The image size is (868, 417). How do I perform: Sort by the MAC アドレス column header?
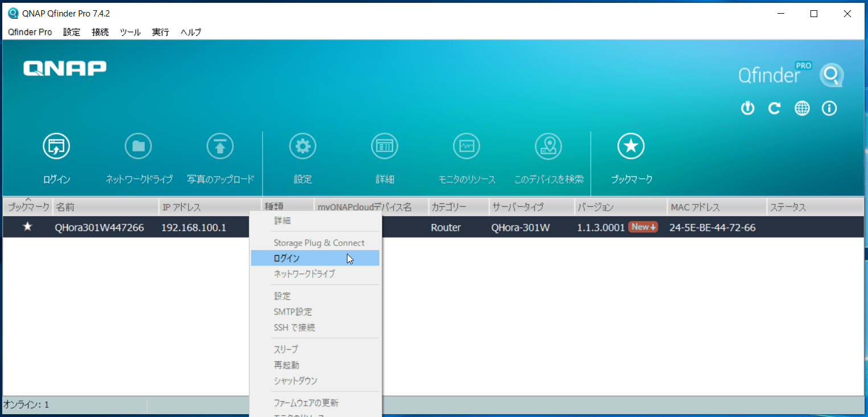click(x=716, y=207)
